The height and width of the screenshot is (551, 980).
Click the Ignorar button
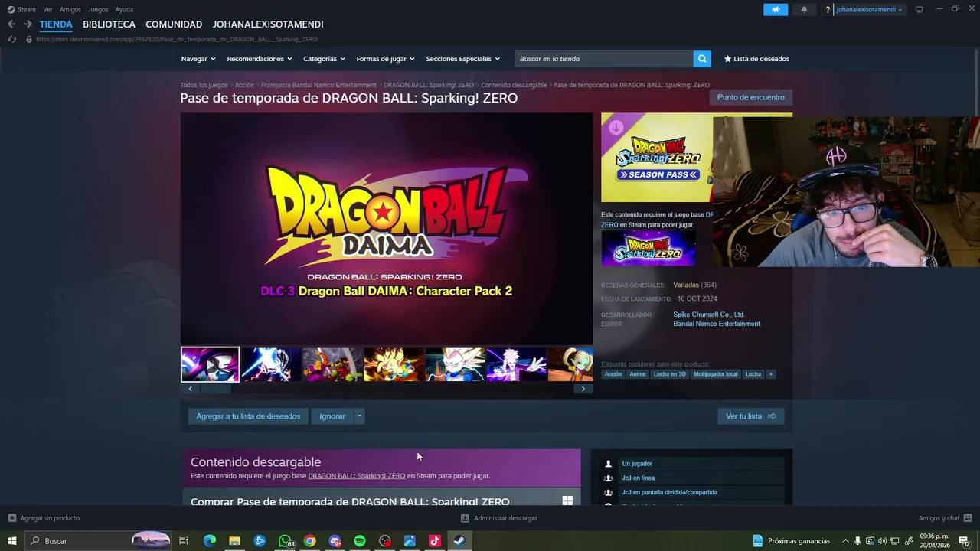(x=332, y=416)
